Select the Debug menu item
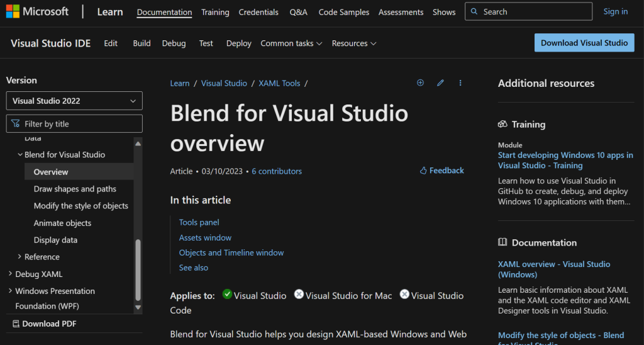This screenshot has height=345, width=644. coord(174,43)
